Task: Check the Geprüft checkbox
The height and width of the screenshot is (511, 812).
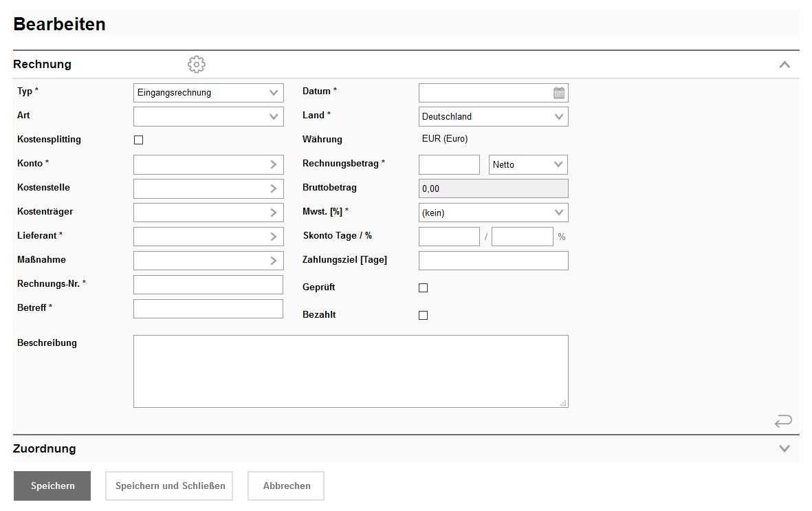Action: pyautogui.click(x=424, y=288)
